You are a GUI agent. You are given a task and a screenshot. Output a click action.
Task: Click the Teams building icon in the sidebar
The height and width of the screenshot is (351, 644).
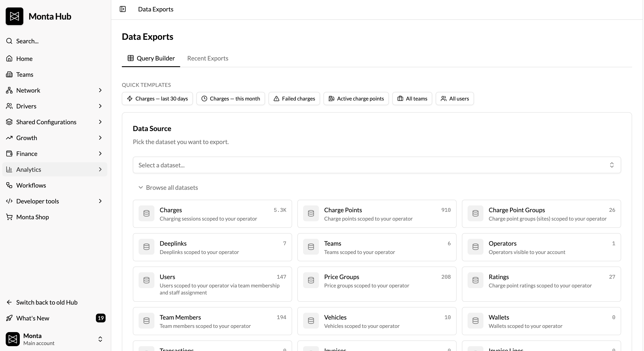tap(9, 75)
